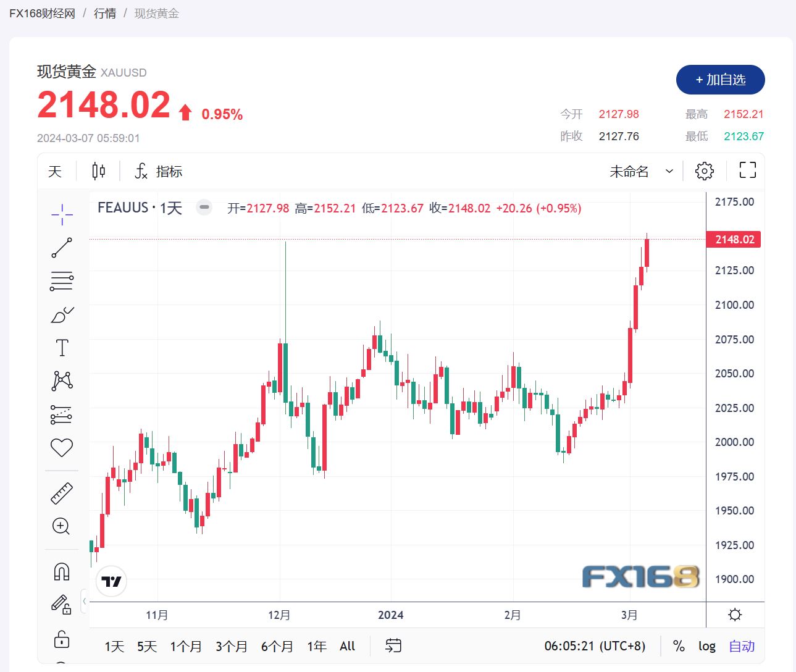Activate the zoom in tool
796x672 pixels.
click(61, 526)
